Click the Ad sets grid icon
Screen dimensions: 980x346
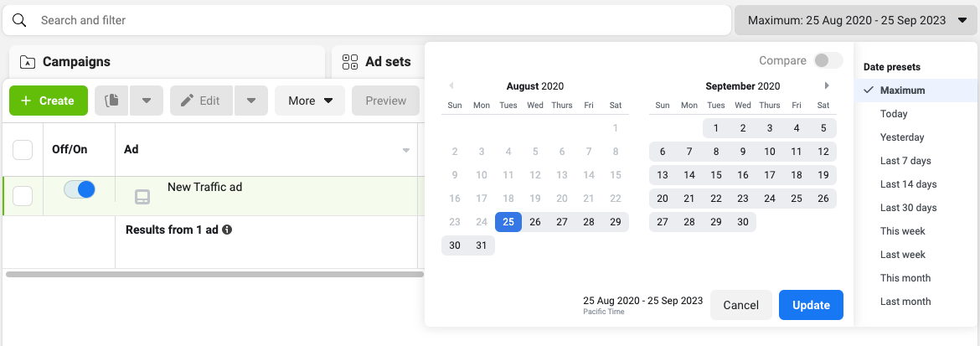coord(350,62)
